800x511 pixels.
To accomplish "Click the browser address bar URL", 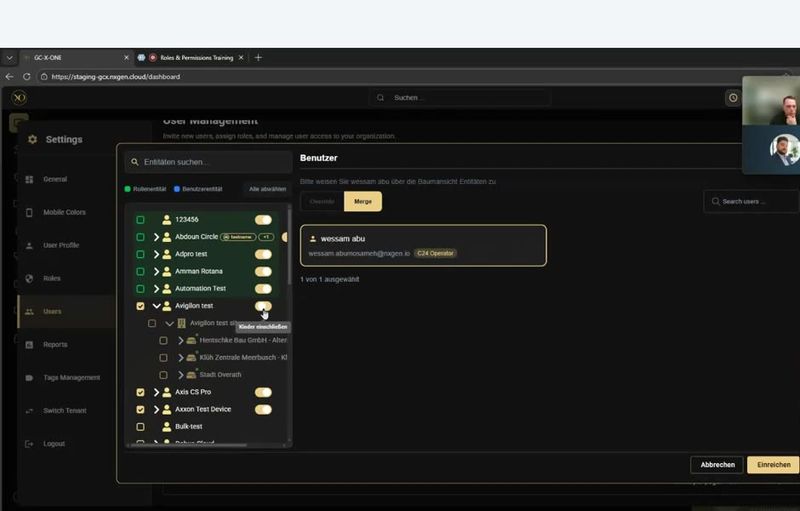I will point(116,76).
